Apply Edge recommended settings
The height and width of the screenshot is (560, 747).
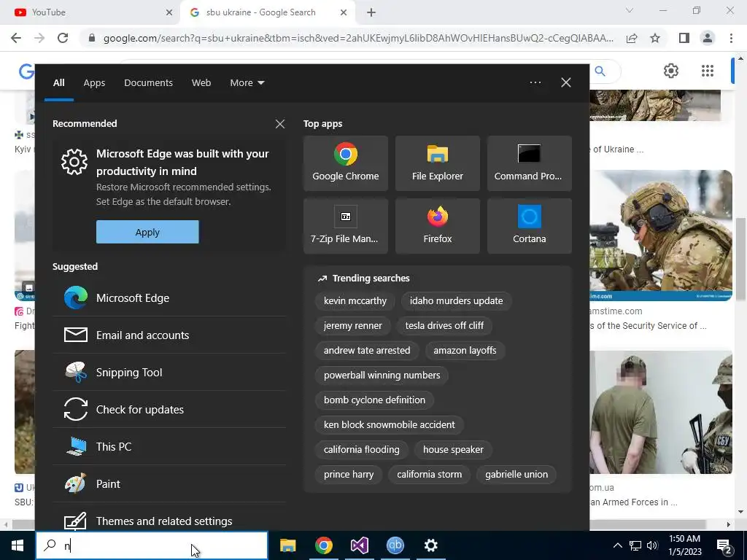click(x=147, y=232)
